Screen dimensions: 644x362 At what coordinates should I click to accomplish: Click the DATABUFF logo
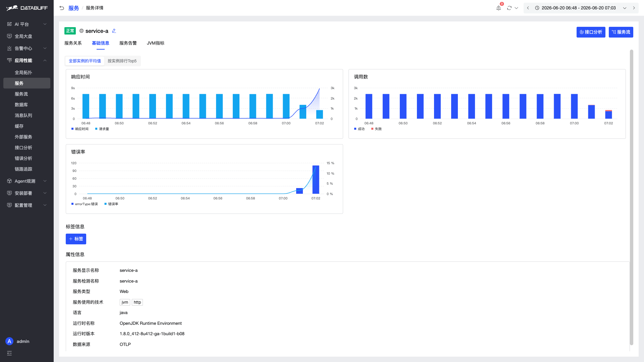point(27,8)
